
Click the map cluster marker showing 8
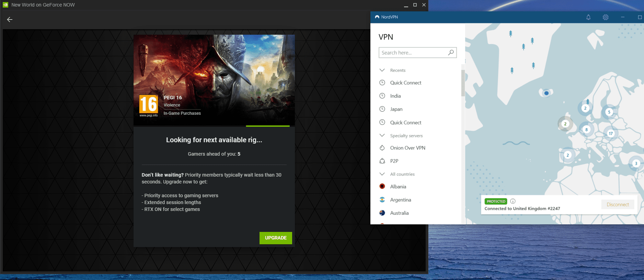coord(586,130)
